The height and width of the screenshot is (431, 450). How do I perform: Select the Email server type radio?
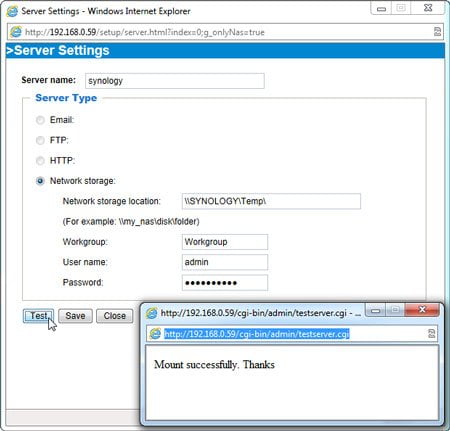[40, 120]
